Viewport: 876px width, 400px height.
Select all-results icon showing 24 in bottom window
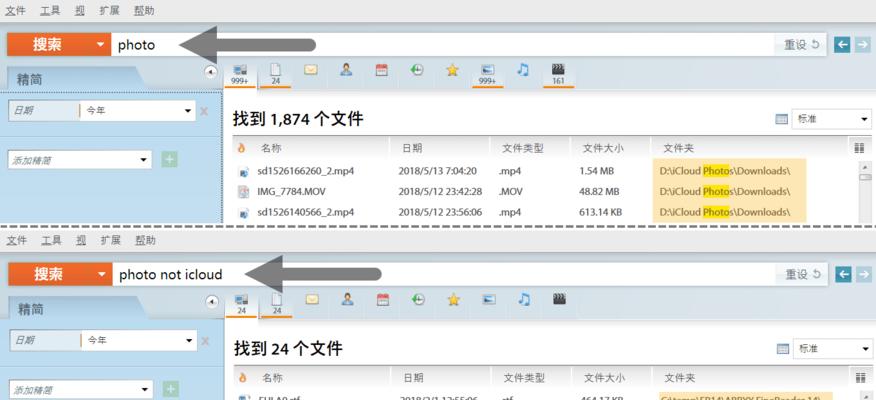(241, 304)
